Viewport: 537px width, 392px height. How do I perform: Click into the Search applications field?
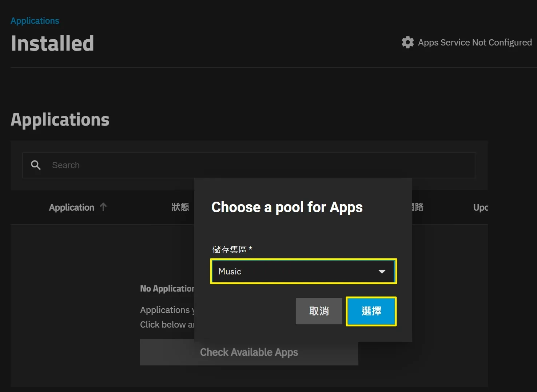click(249, 165)
